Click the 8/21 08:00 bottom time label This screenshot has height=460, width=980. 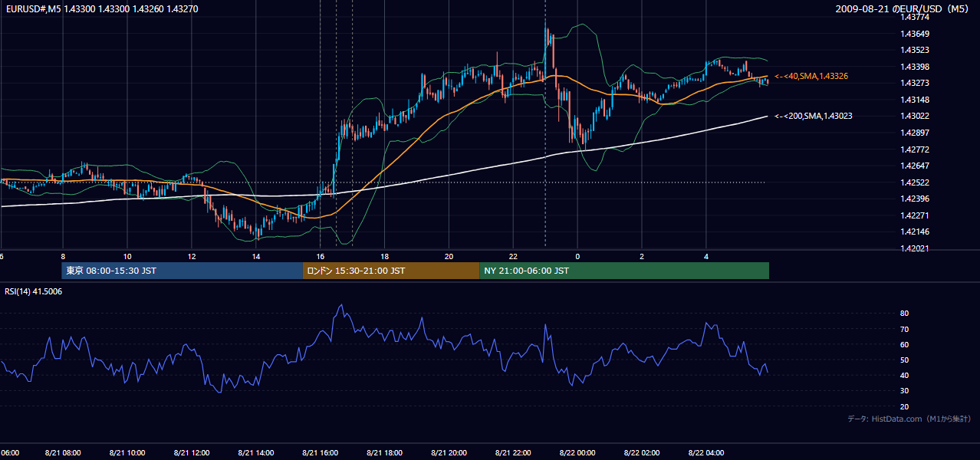pyautogui.click(x=63, y=453)
